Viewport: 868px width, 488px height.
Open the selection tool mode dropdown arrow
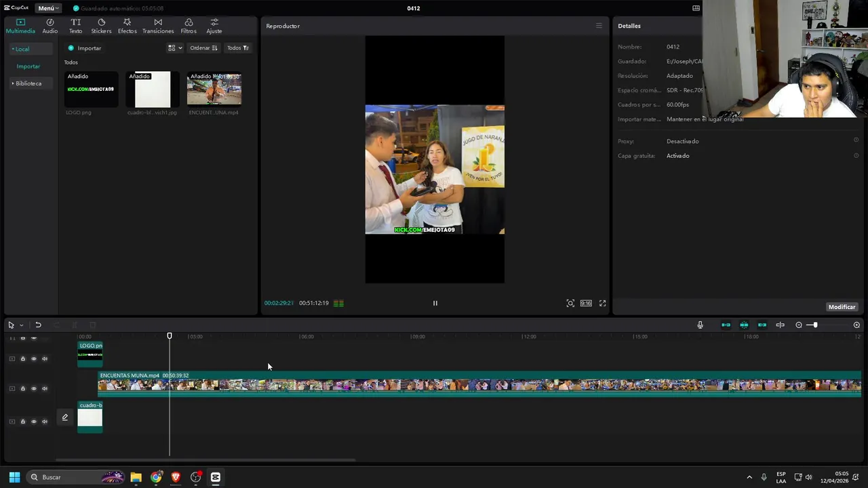pos(21,325)
